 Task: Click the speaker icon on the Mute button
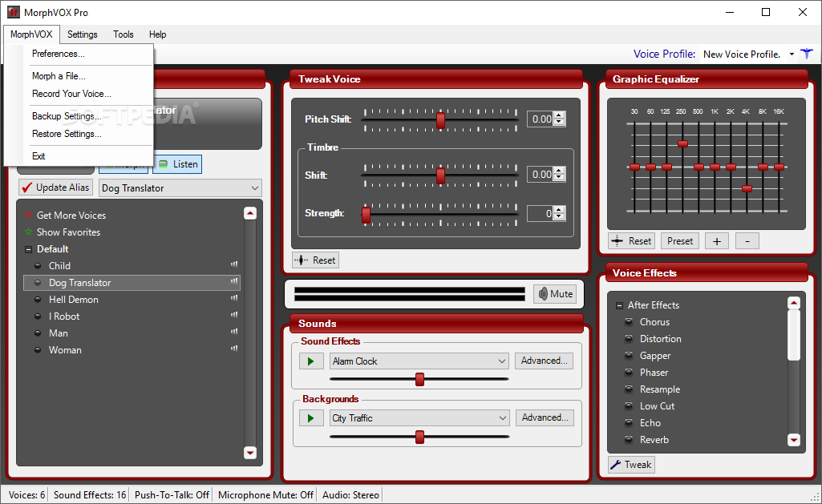[x=543, y=294]
